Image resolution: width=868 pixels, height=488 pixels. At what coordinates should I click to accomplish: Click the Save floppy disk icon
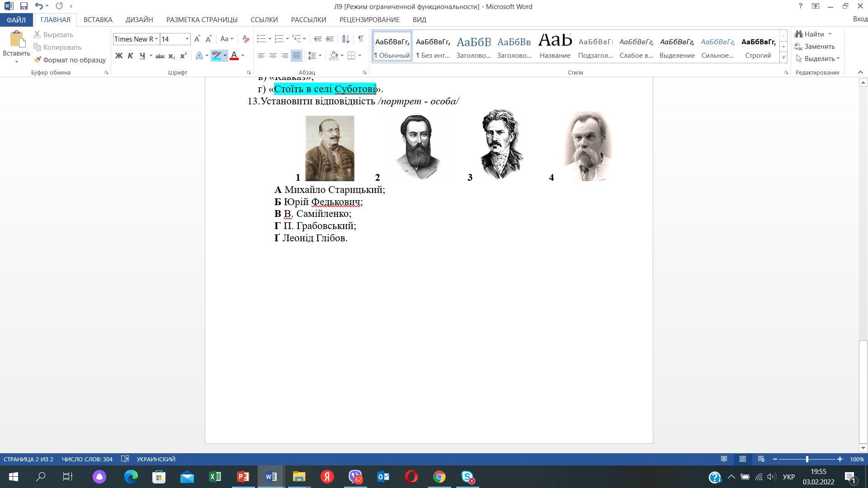[24, 6]
